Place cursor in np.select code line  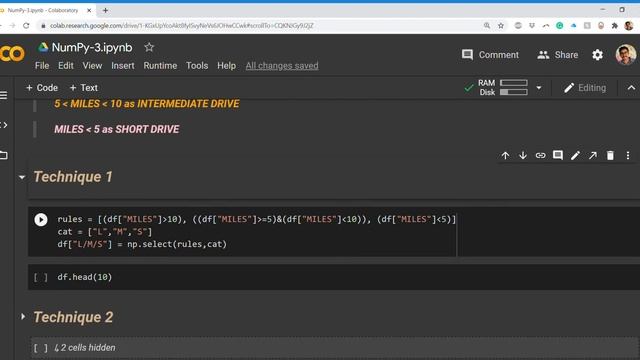(142, 244)
